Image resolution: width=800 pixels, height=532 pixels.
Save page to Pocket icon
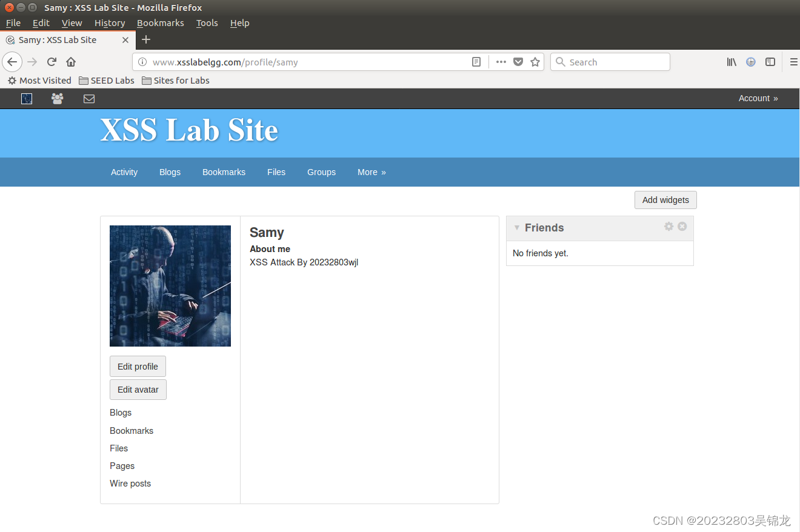click(x=518, y=62)
